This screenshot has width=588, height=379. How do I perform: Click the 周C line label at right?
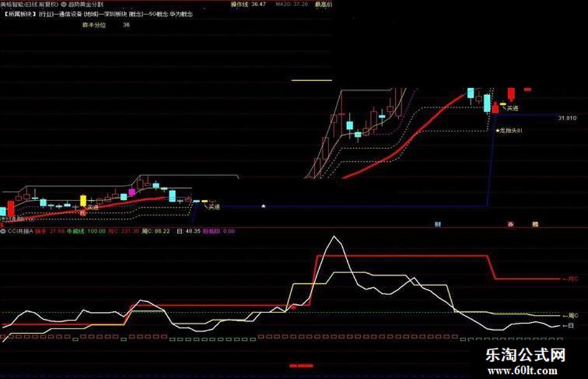571,316
